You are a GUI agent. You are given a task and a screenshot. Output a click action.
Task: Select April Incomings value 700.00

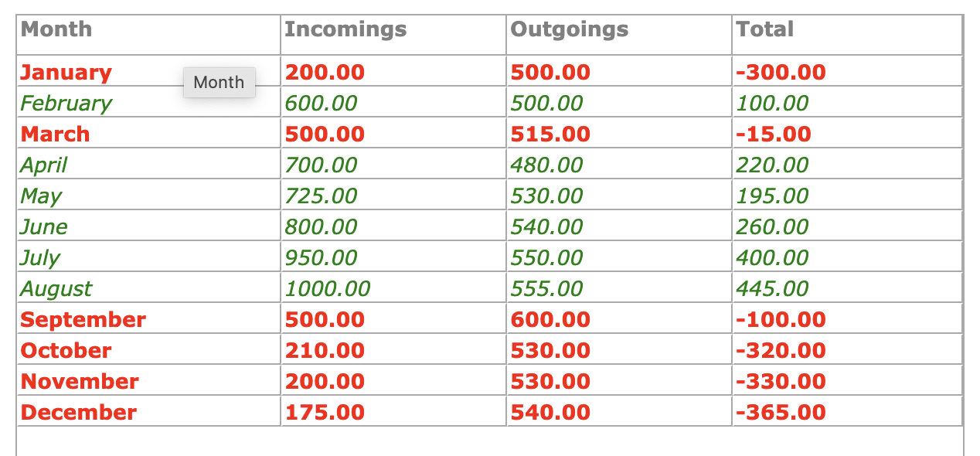coord(322,165)
